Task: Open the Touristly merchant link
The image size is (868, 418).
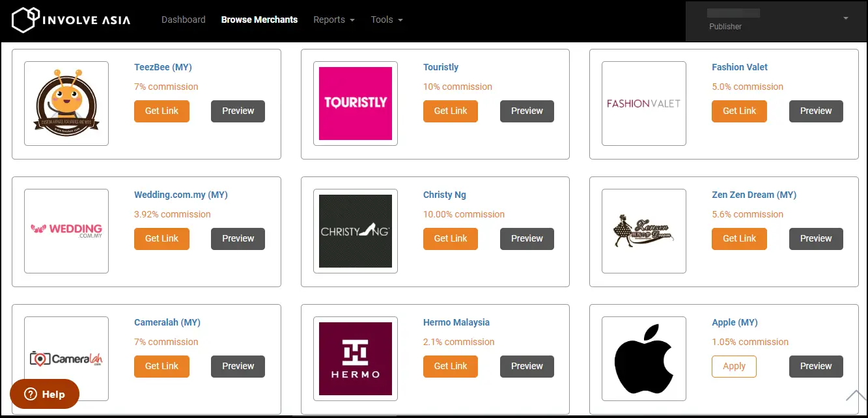Action: click(x=441, y=67)
